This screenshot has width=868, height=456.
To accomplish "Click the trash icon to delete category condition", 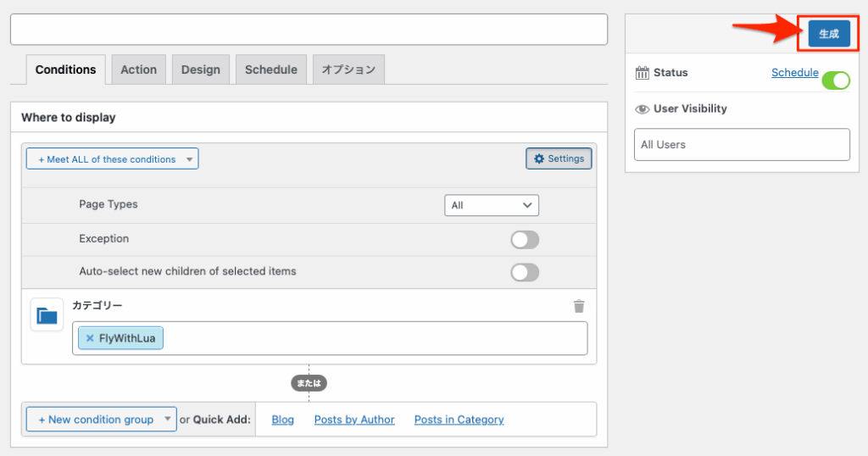I will [x=578, y=306].
